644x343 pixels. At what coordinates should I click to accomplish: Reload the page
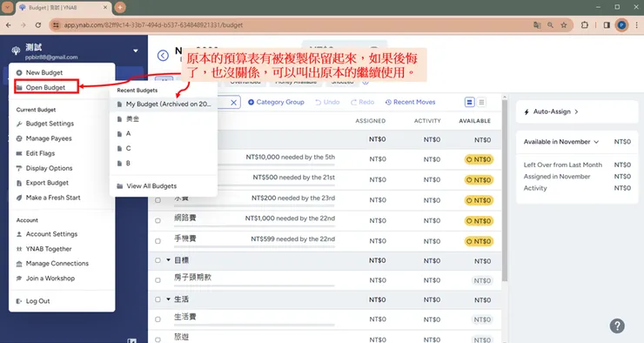pyautogui.click(x=38, y=25)
